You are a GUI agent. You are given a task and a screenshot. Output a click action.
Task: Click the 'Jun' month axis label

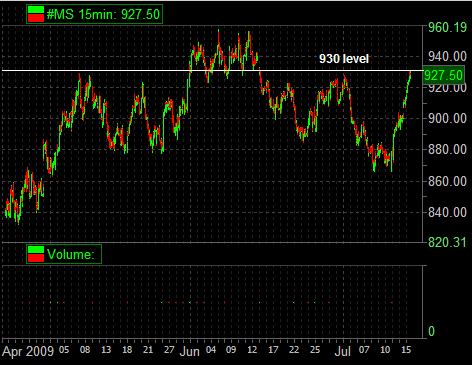click(189, 351)
